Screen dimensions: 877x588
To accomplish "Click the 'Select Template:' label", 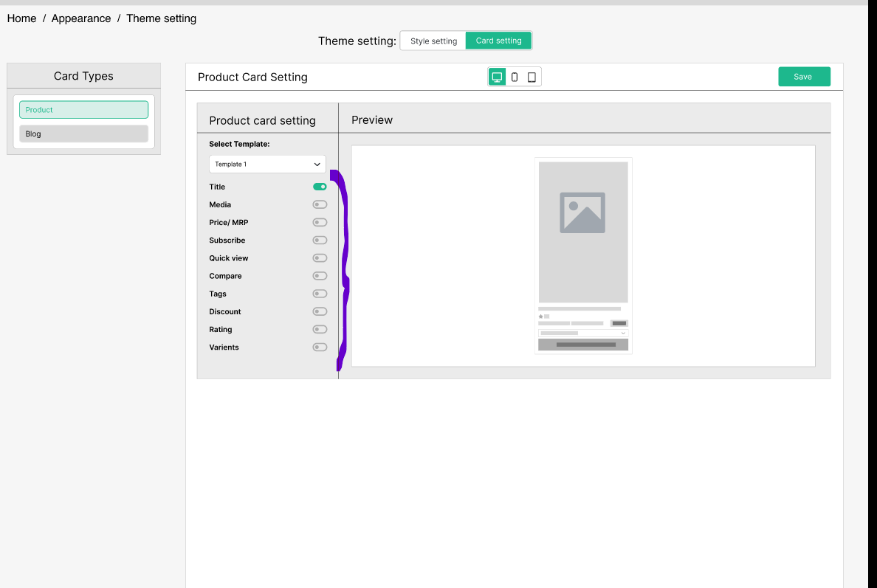I will pos(239,144).
